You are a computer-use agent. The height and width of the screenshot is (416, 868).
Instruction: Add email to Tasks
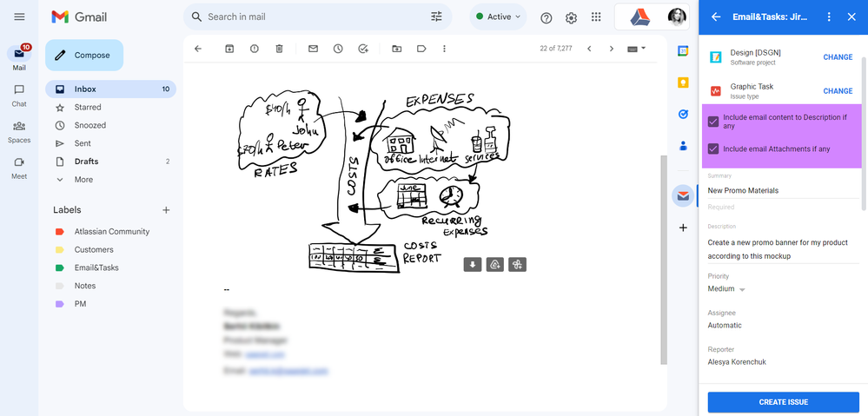[x=363, y=49]
